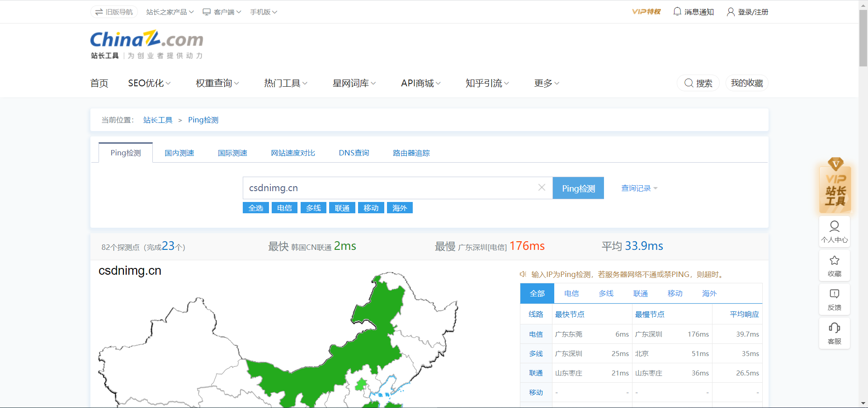Open the 权重查询 menu

[217, 83]
